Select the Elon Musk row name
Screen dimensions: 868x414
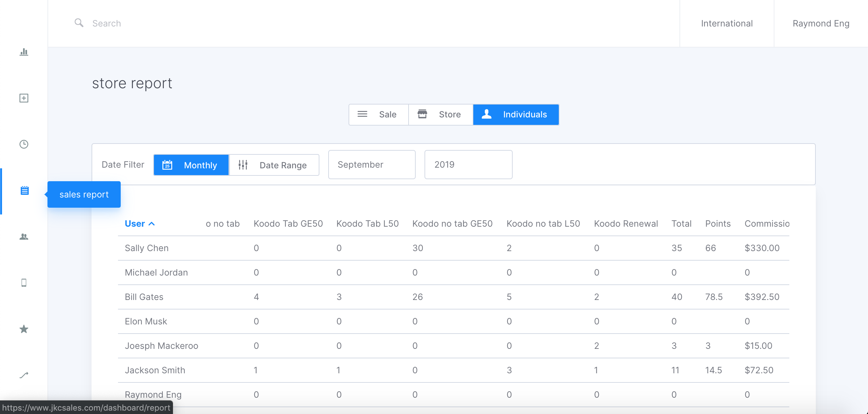[146, 321]
